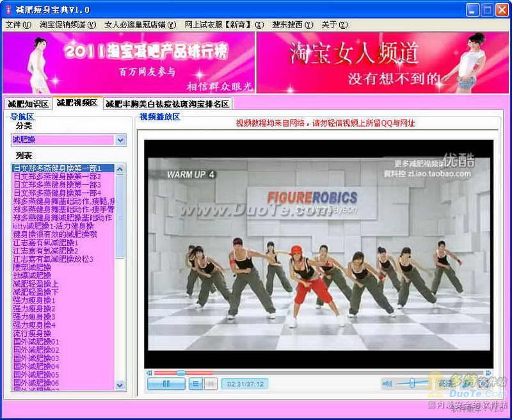The height and width of the screenshot is (420, 512).
Task: Toggle the 高清 quality option
Action: point(445,384)
